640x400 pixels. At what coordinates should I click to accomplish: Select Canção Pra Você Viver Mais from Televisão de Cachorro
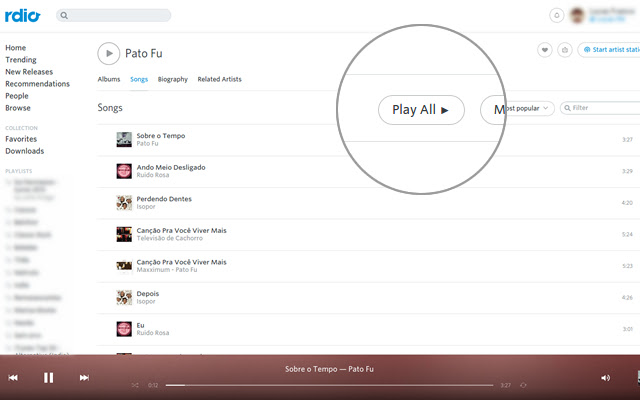[x=182, y=230]
